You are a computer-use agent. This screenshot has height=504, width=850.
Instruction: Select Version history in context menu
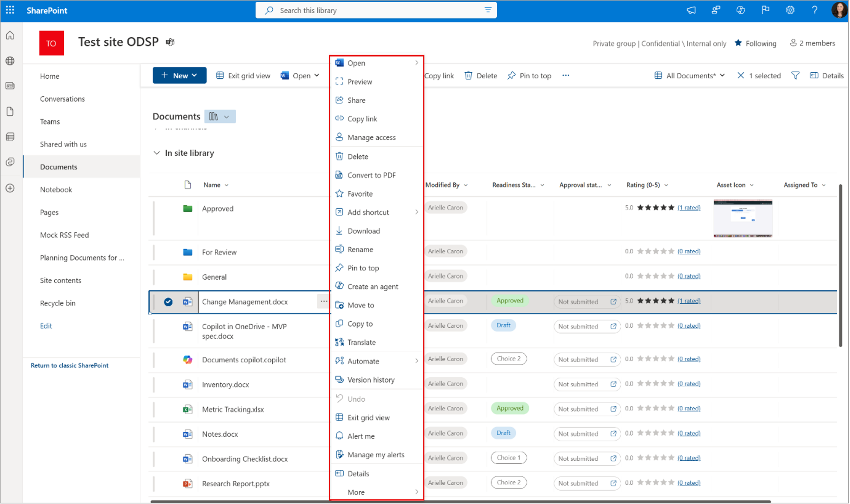[x=371, y=380]
